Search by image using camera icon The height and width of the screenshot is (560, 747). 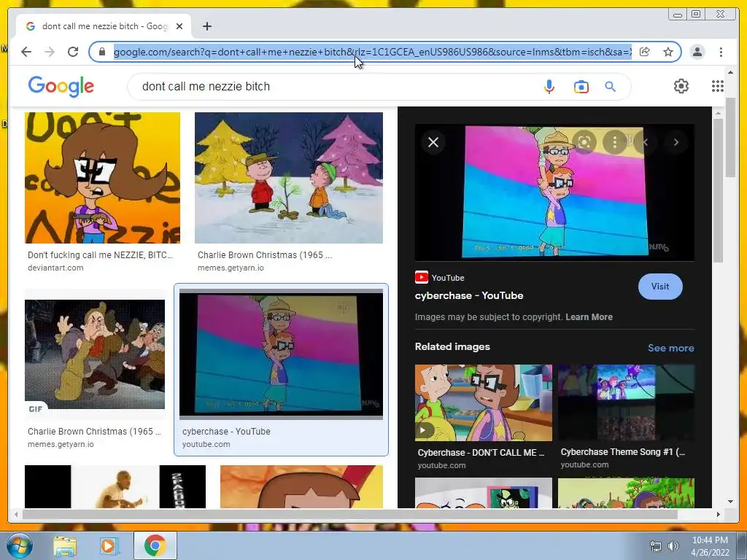pos(581,87)
